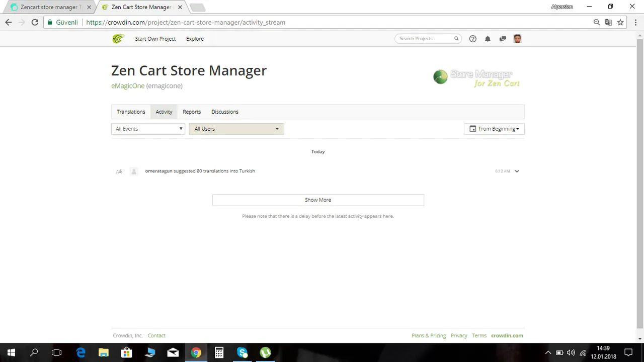This screenshot has height=362, width=644.
Task: Open the All Events dropdown
Action: [148, 129]
